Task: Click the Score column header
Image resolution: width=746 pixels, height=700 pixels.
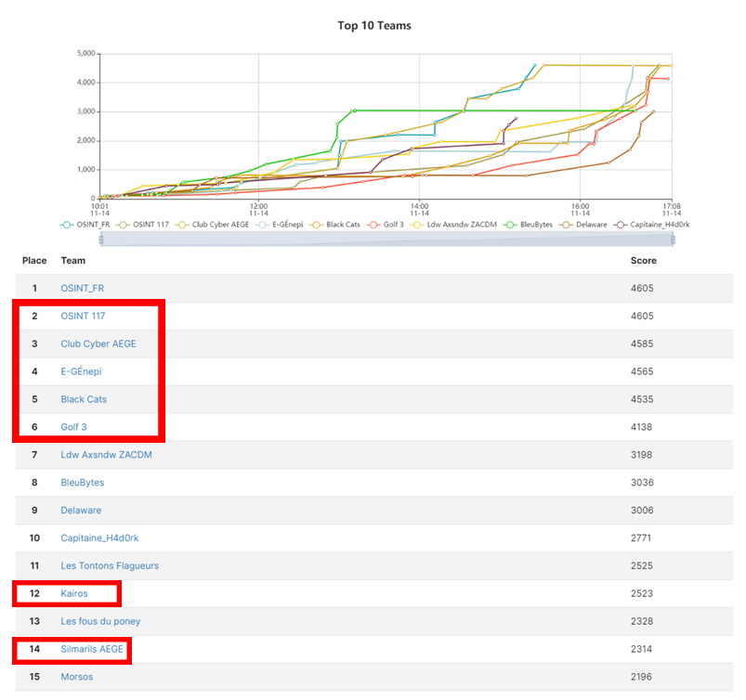Action: [643, 261]
